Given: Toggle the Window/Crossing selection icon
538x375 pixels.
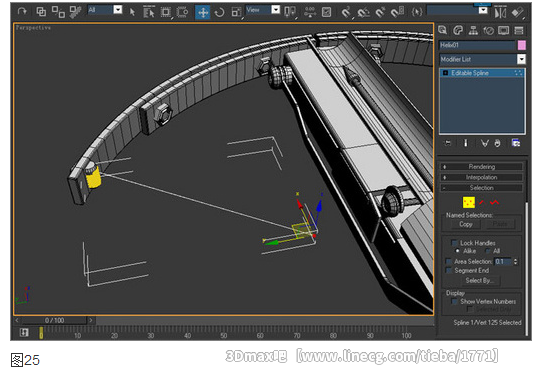Looking at the screenshot, I should pos(182,12).
